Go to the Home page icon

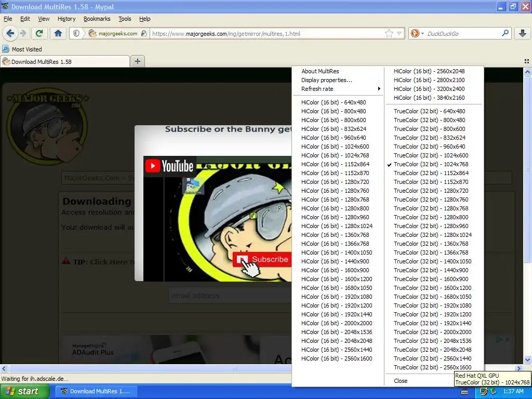(x=58, y=33)
